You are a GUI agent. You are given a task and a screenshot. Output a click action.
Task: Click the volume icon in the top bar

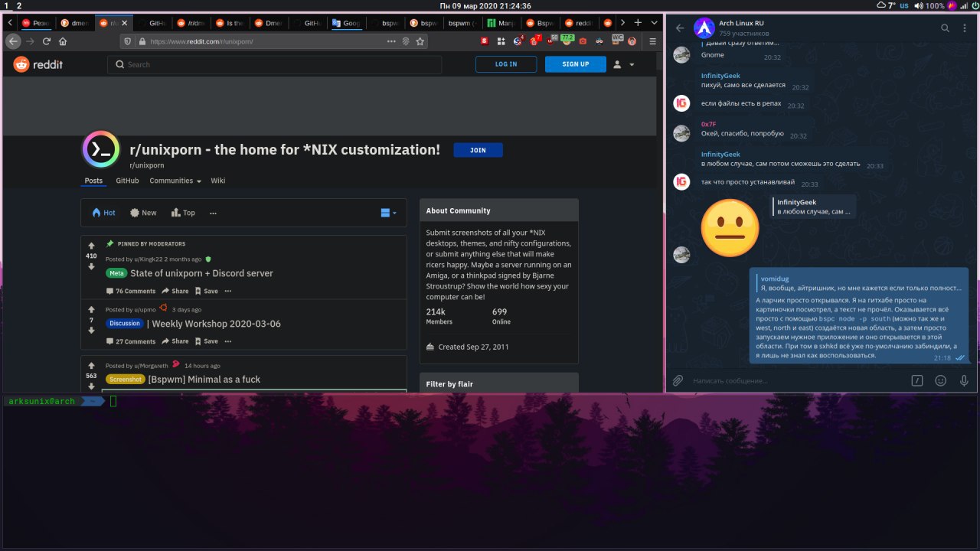pos(918,5)
